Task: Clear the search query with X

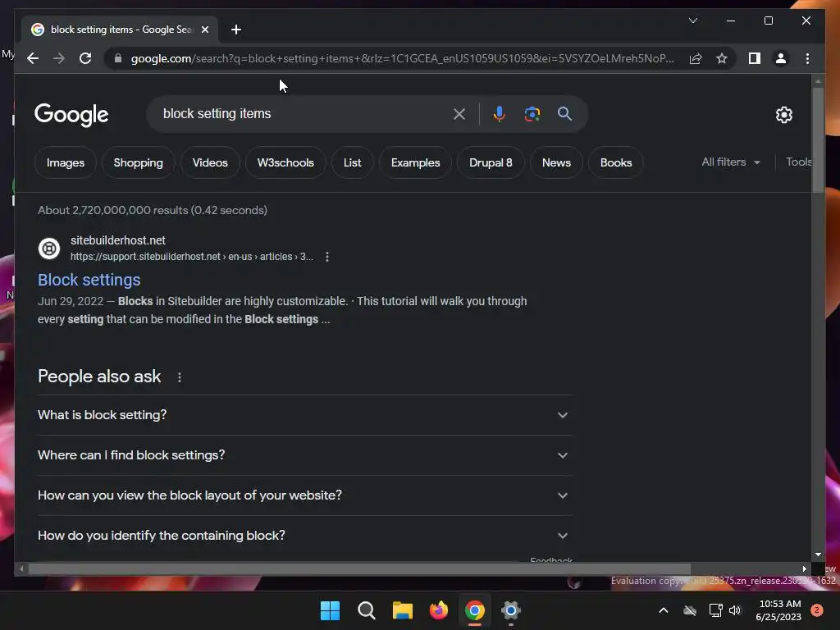Action: point(459,113)
